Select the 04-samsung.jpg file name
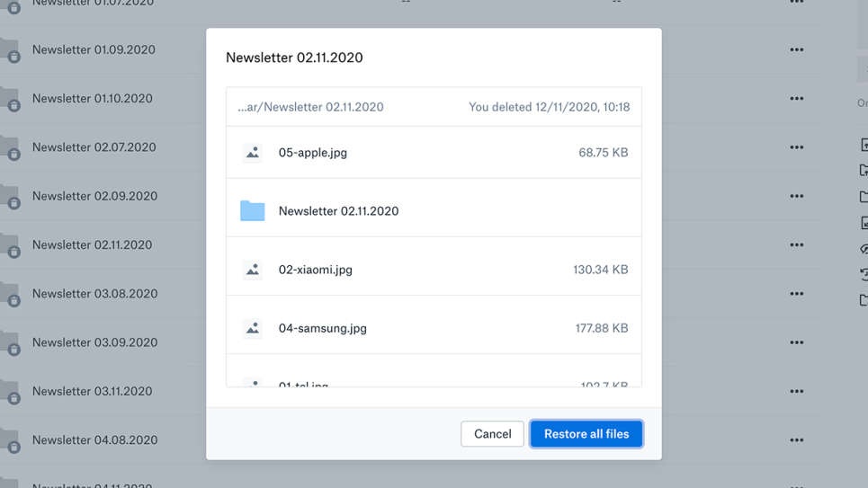This screenshot has height=488, width=868. pos(322,328)
